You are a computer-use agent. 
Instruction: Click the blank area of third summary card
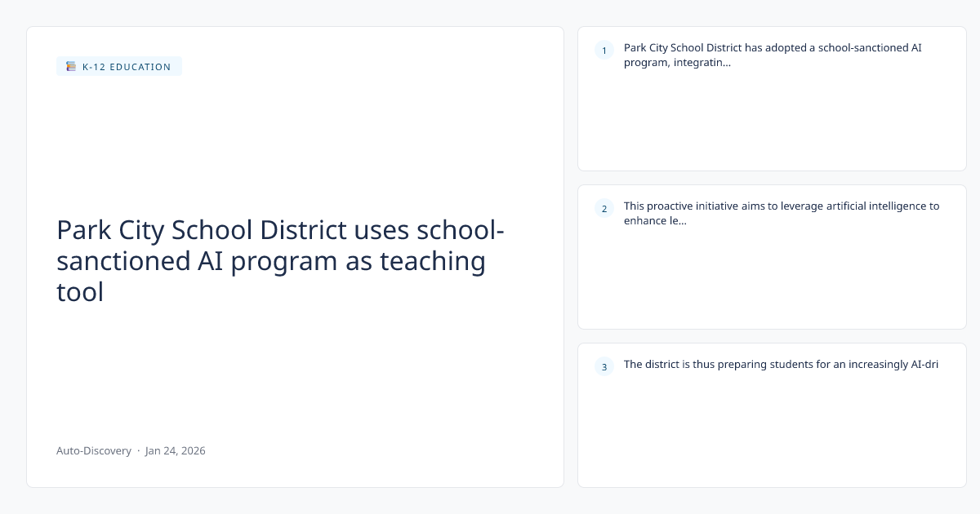[772, 432]
